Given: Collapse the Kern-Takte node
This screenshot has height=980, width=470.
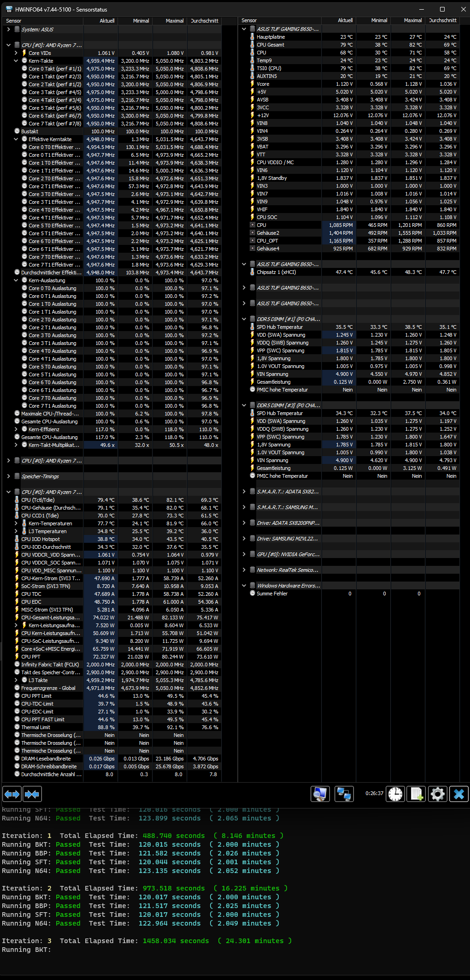Looking at the screenshot, I should (16, 61).
